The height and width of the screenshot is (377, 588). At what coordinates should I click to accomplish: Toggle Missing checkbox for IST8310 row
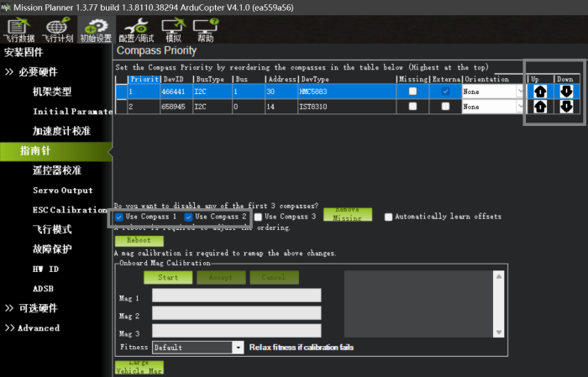[x=412, y=107]
